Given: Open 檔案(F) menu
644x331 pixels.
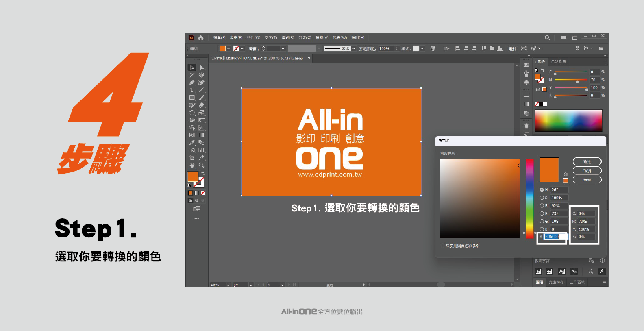Looking at the screenshot, I should [219, 38].
